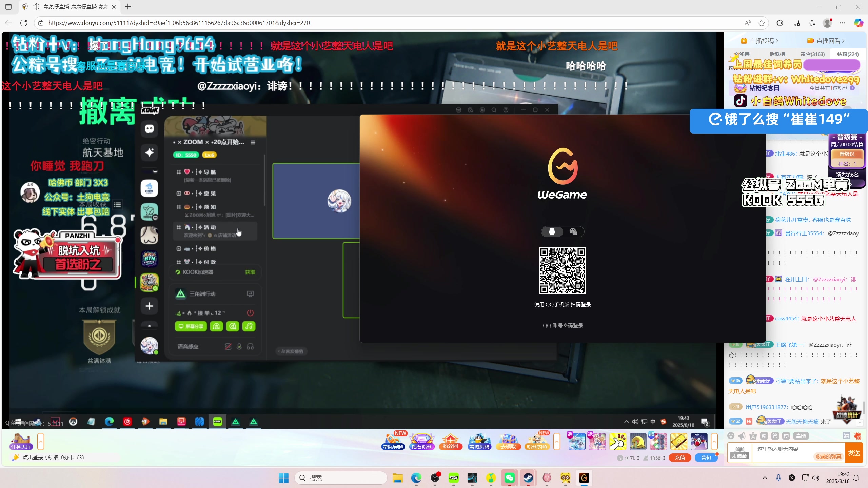Open the system volume control
The width and height of the screenshot is (868, 488).
tap(816, 478)
